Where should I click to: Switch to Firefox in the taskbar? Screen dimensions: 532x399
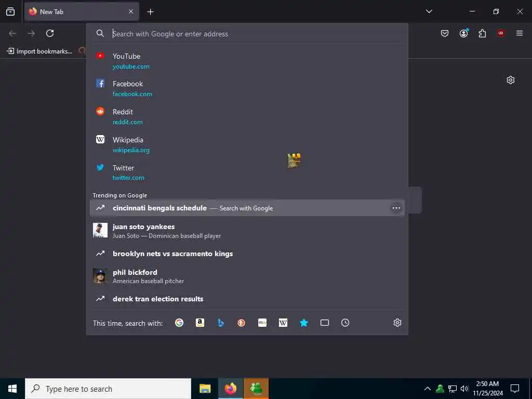point(230,389)
